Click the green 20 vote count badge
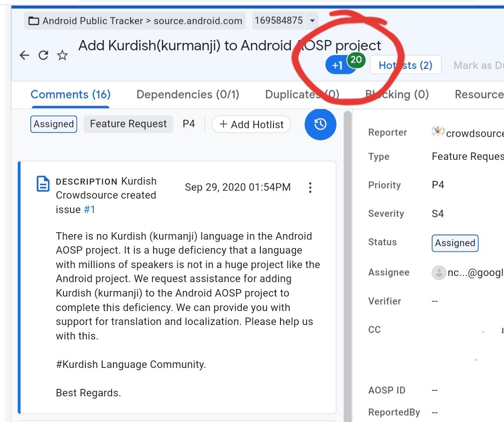 tap(356, 60)
